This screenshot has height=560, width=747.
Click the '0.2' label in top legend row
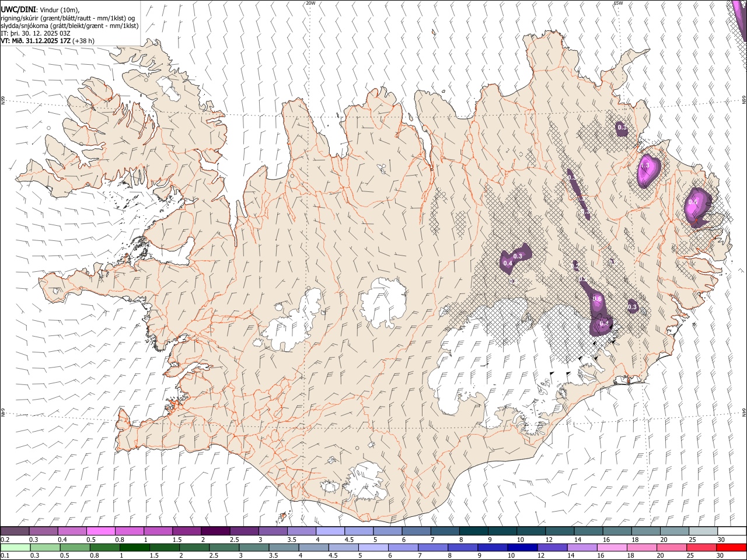pos(5,540)
